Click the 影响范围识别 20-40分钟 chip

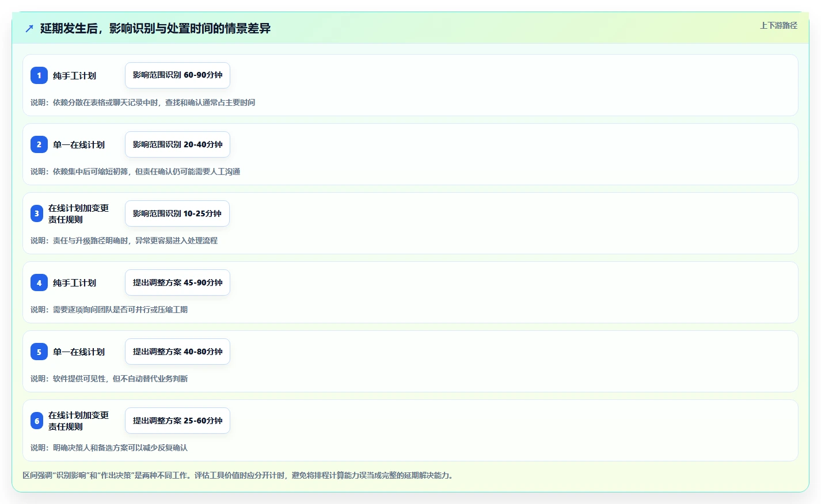click(x=177, y=144)
